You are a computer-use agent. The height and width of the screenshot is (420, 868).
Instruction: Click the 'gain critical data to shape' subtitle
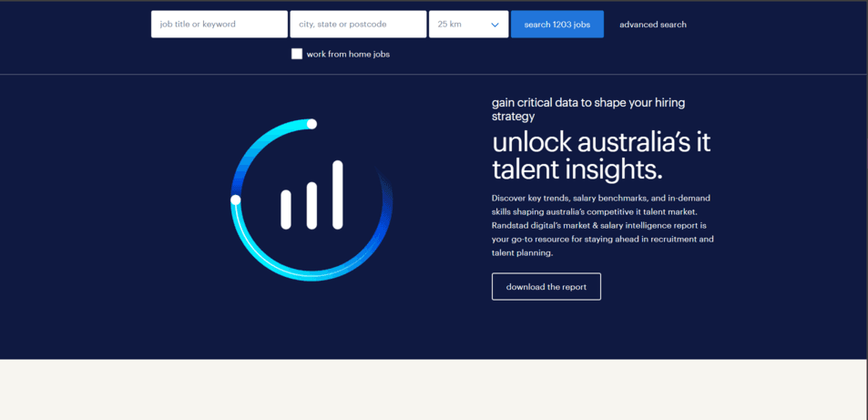[x=589, y=109]
